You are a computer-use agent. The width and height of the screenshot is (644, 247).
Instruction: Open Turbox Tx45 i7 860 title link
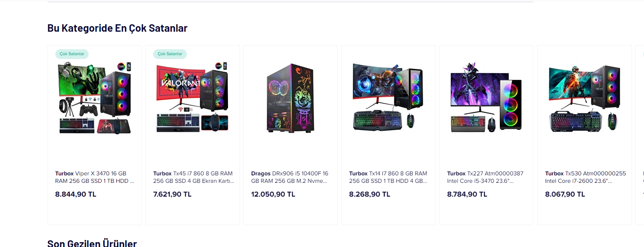(194, 177)
